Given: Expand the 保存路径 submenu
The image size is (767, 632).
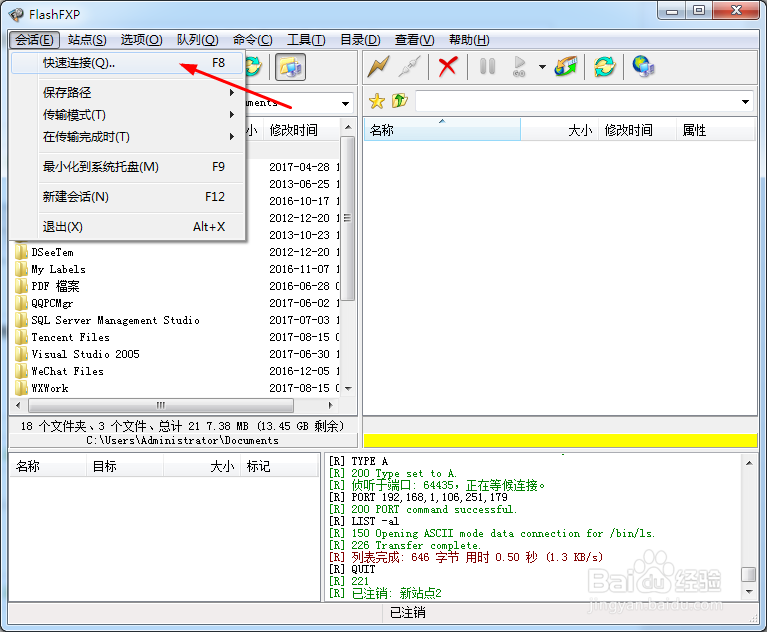Looking at the screenshot, I should [127, 92].
